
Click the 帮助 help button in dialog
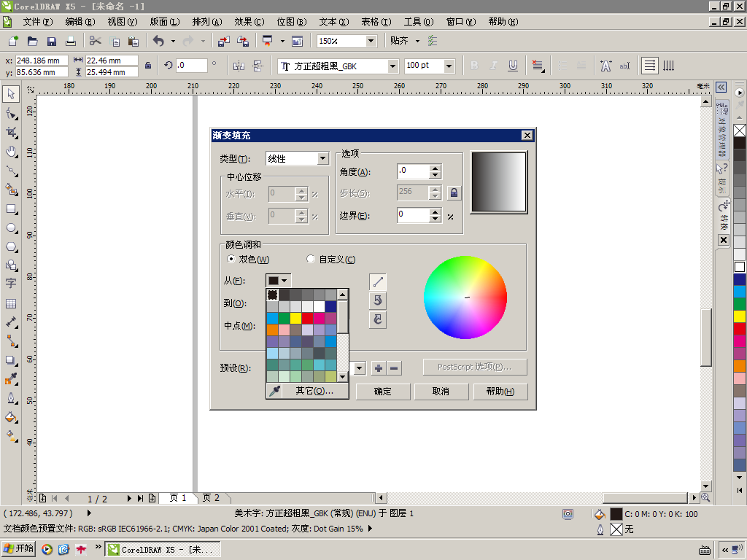(x=500, y=392)
